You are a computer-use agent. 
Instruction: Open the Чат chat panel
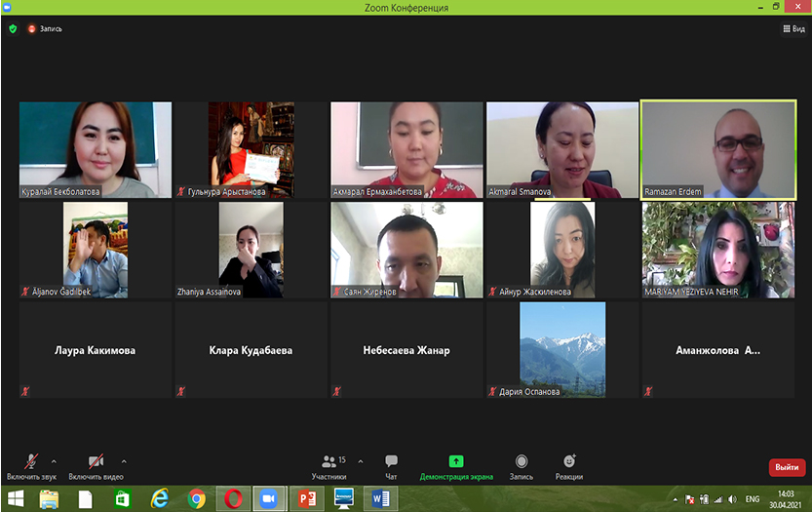point(391,464)
